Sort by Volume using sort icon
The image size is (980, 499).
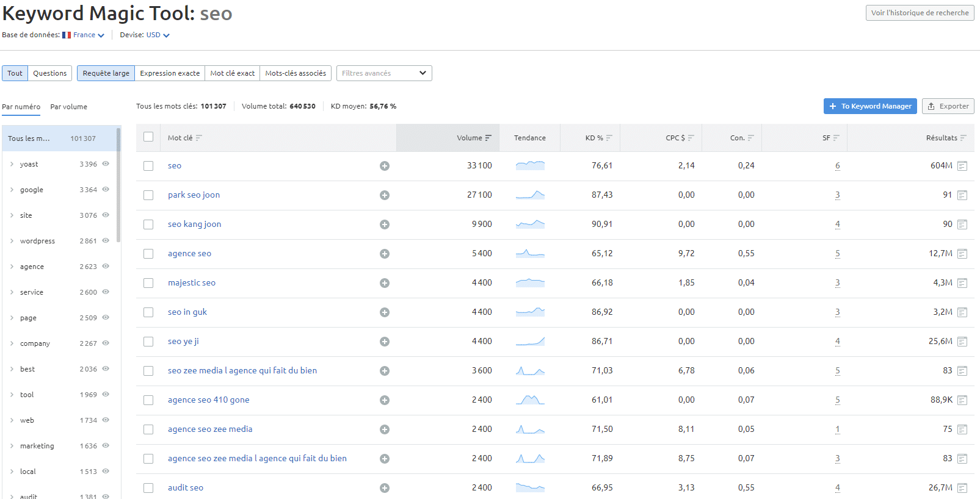[x=488, y=138]
